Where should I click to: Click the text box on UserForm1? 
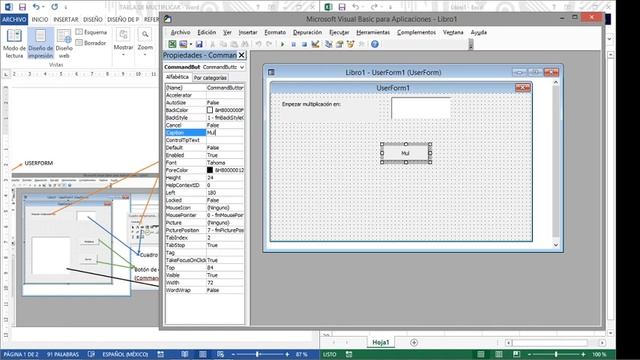click(x=421, y=108)
